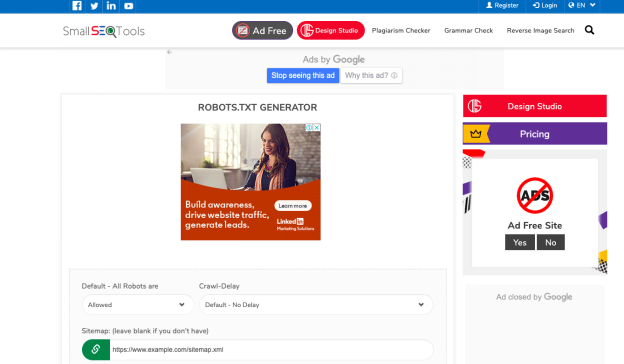The height and width of the screenshot is (364, 624).
Task: Click the Small SEO Tools logo
Action: (104, 31)
